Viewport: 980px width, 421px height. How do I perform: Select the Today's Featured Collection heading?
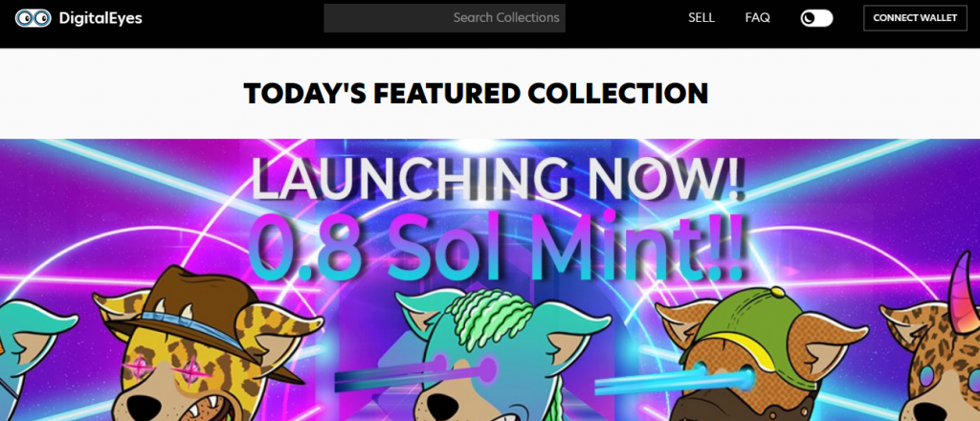pyautogui.click(x=477, y=94)
